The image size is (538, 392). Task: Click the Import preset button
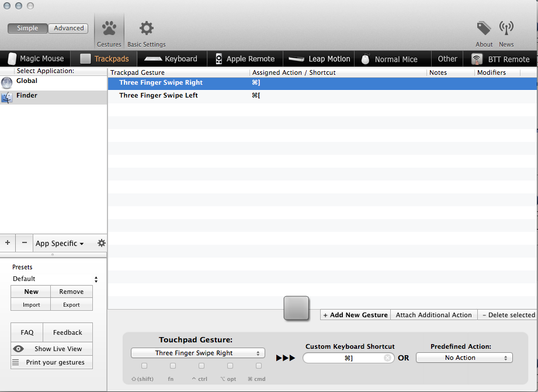tap(31, 304)
